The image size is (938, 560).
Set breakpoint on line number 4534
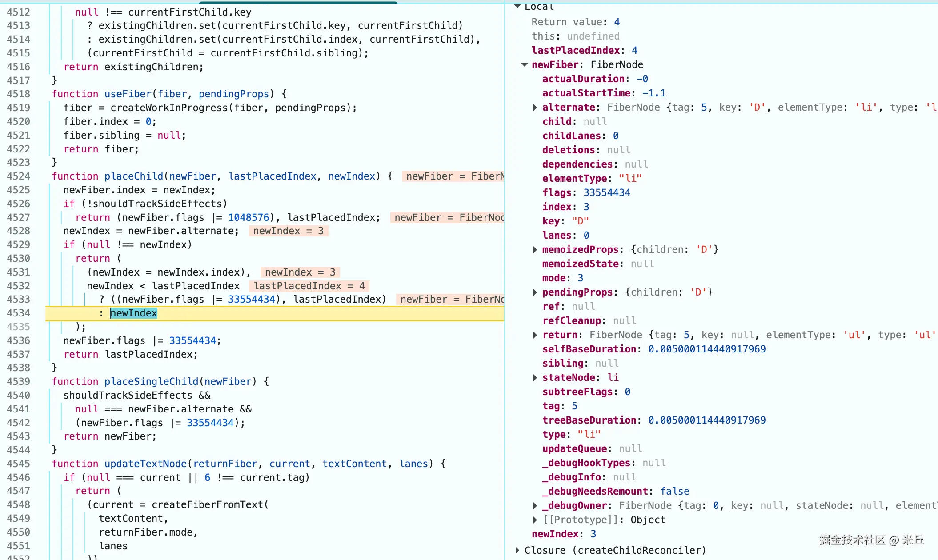(x=18, y=313)
